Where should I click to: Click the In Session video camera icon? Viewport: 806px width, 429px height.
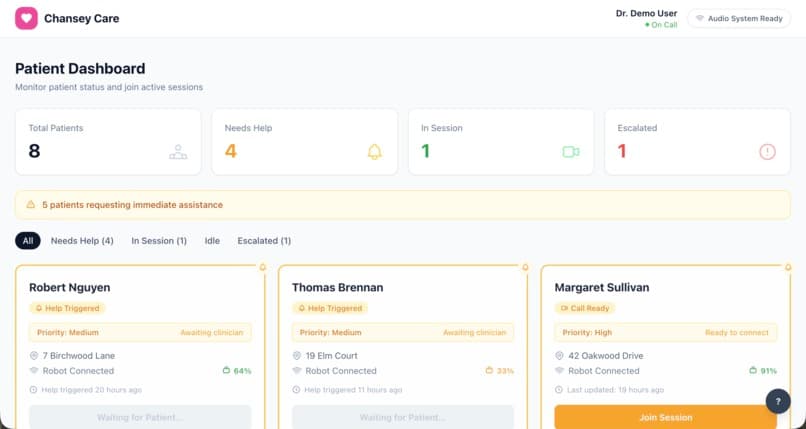coord(571,152)
